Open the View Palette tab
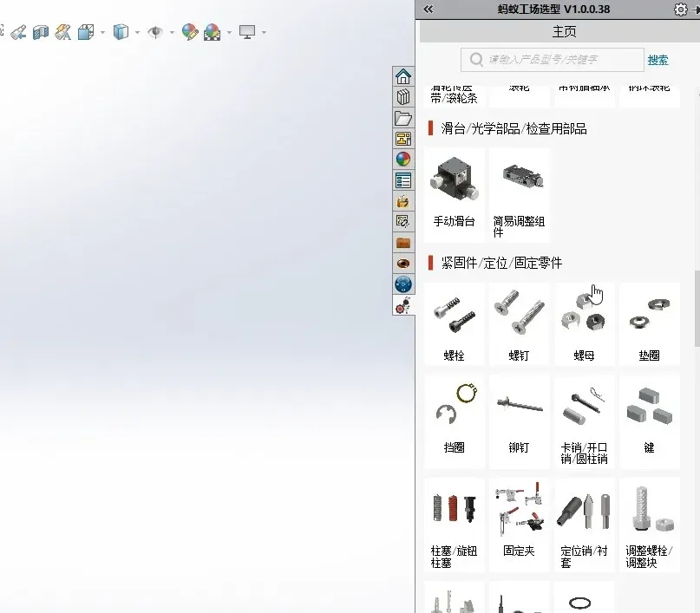The width and height of the screenshot is (700, 613). (403, 139)
